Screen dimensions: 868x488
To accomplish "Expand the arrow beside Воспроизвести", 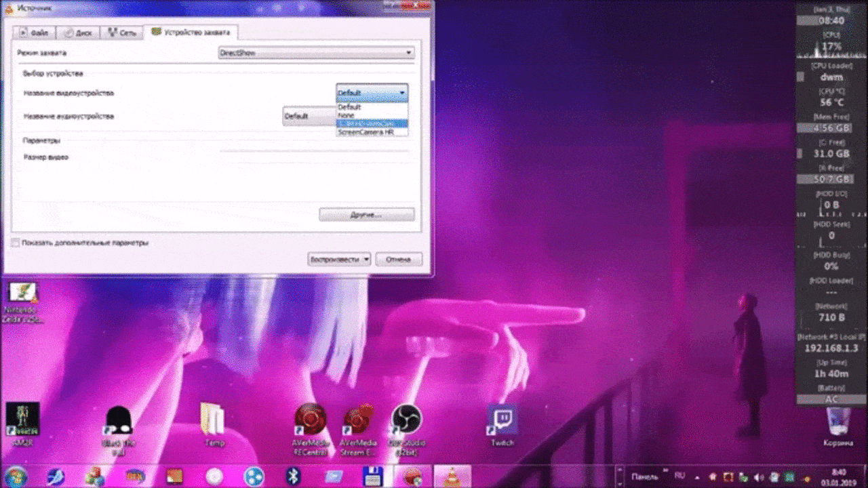I will pos(367,259).
